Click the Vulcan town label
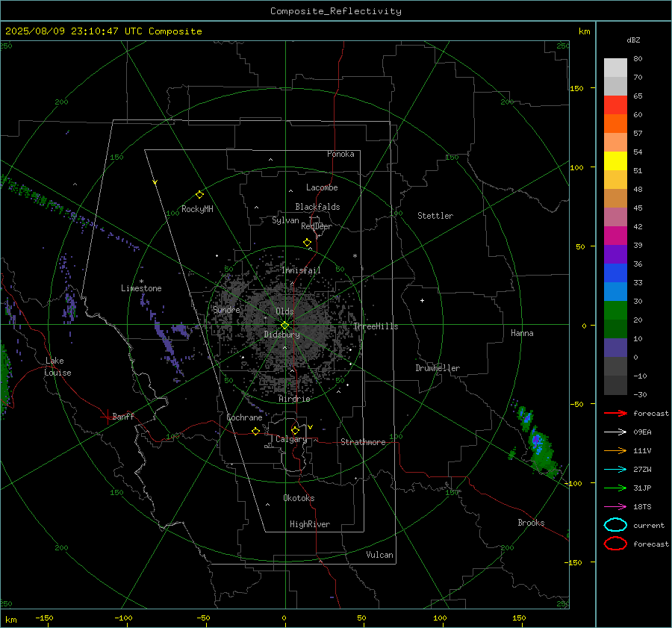Image resolution: width=672 pixels, height=628 pixels. coord(380,555)
